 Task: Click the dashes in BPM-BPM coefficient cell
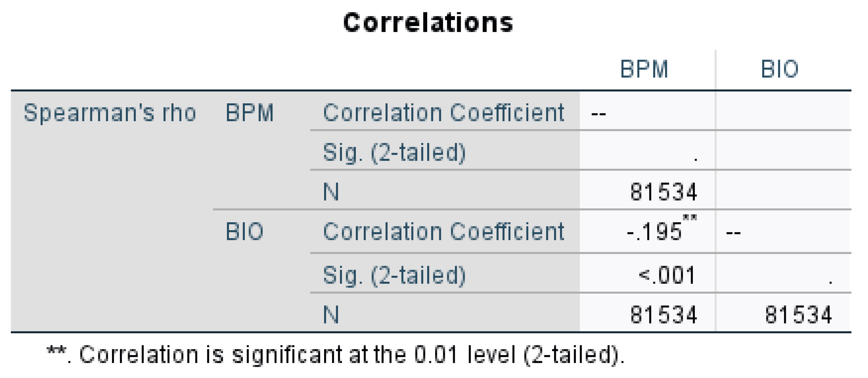(598, 114)
